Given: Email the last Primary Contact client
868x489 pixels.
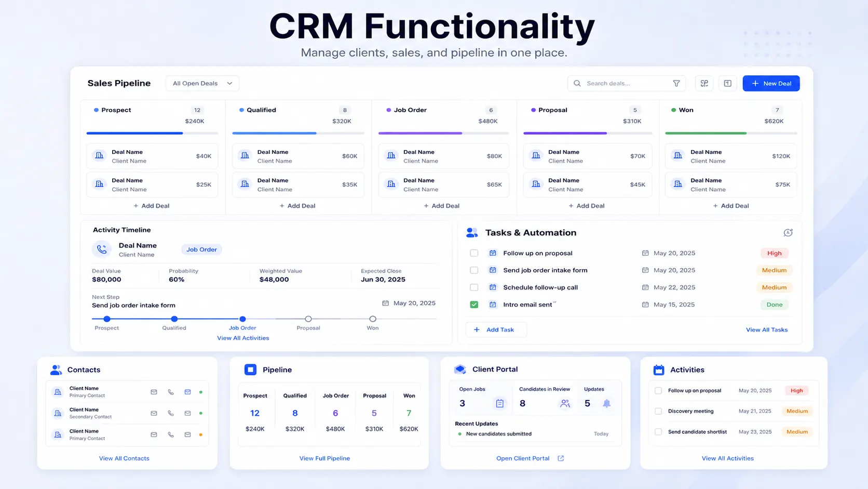Looking at the screenshot, I should tap(154, 434).
